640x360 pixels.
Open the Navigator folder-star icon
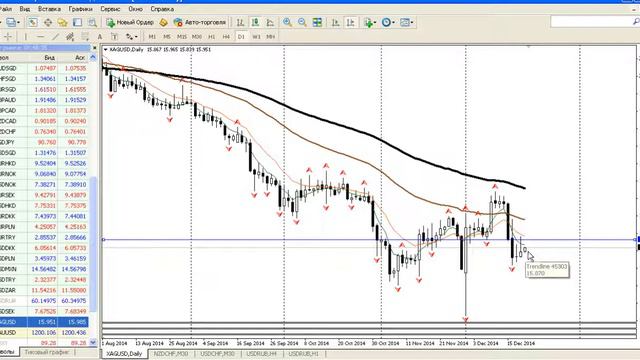[62, 22]
